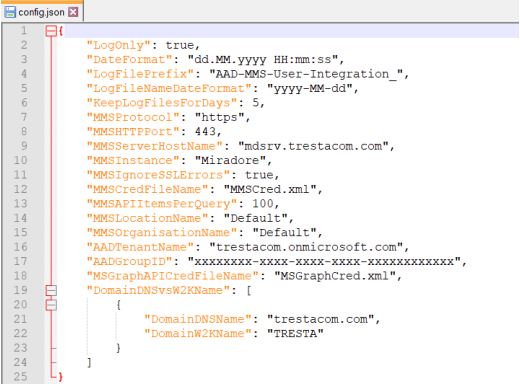The width and height of the screenshot is (520, 384).
Task: Click the port value 443
Action: [205, 132]
